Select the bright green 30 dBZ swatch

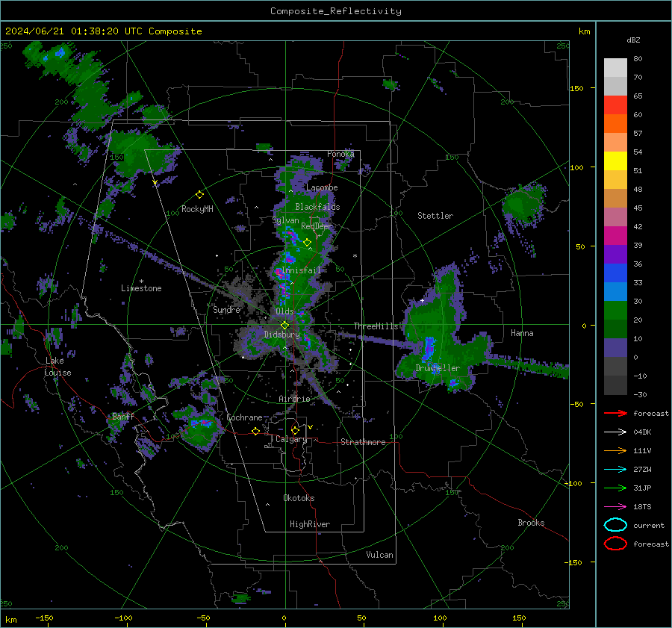click(x=615, y=311)
